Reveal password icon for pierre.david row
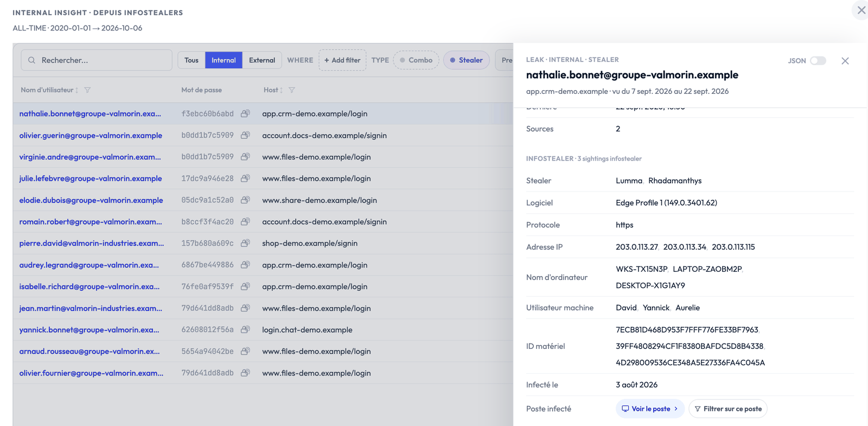Image resolution: width=868 pixels, height=426 pixels. (245, 243)
